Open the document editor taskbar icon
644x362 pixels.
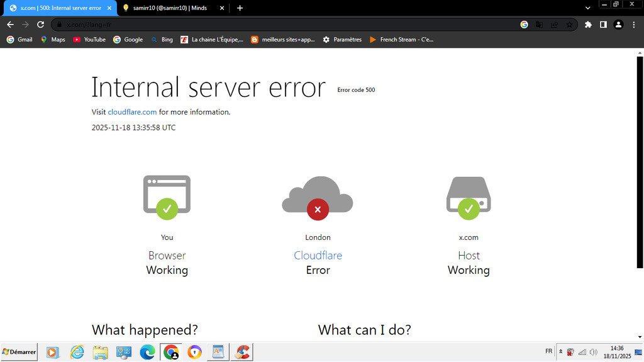218,352
